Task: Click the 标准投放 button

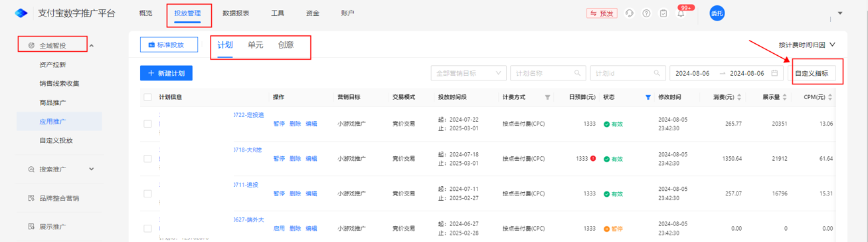Action: click(x=169, y=45)
